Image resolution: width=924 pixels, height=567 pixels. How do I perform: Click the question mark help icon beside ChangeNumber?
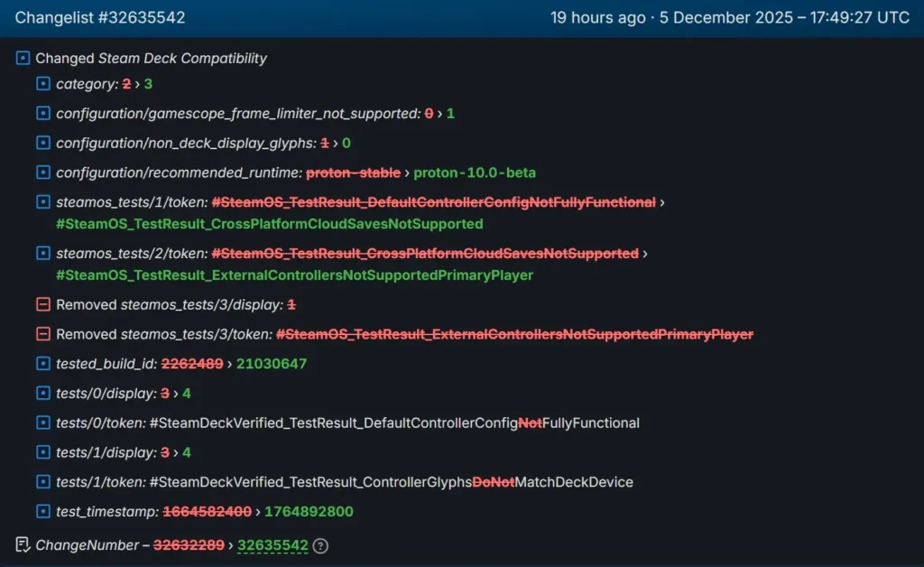(x=321, y=545)
